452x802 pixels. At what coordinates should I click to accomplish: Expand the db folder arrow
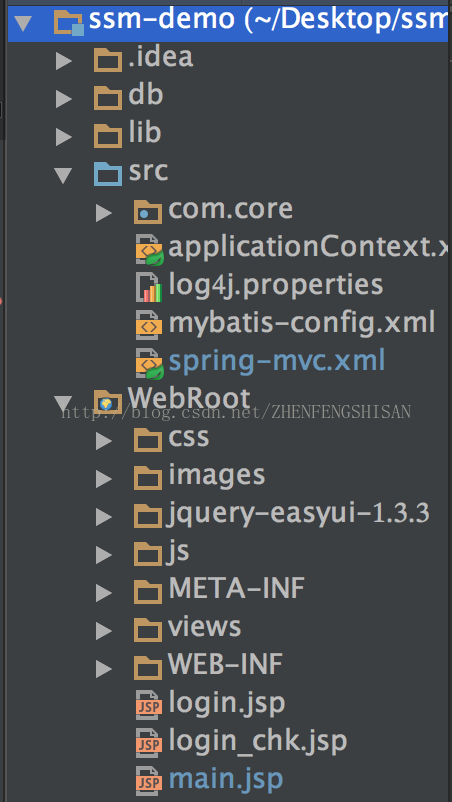(64, 99)
